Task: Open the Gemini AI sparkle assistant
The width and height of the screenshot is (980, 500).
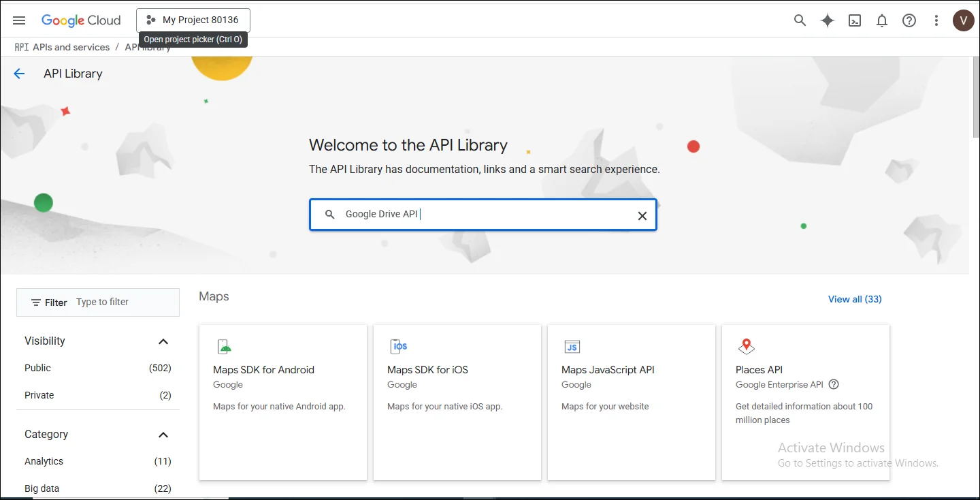Action: (828, 20)
